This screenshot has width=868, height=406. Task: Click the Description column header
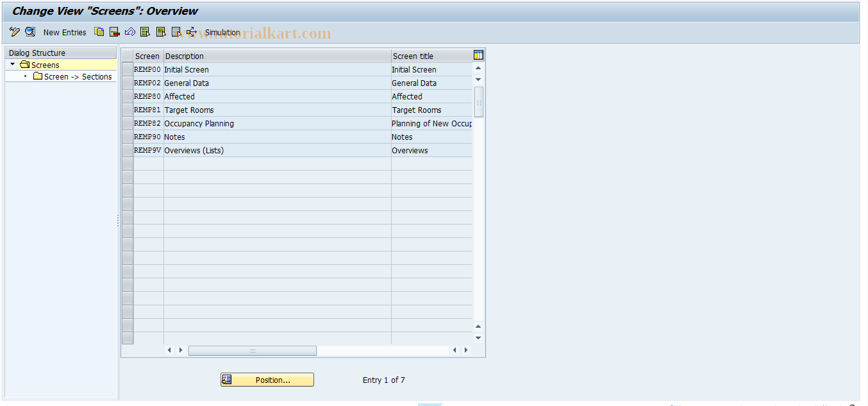click(278, 56)
